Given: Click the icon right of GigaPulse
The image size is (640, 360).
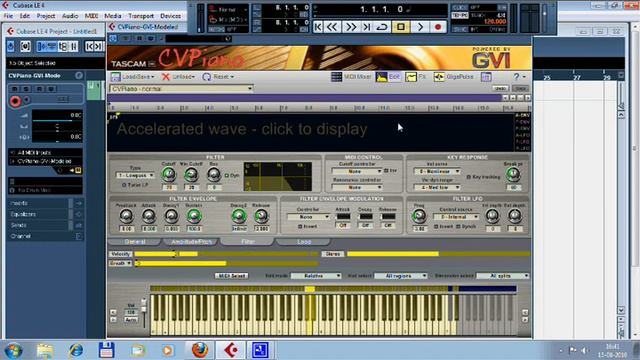Looking at the screenshot, I should [x=486, y=77].
